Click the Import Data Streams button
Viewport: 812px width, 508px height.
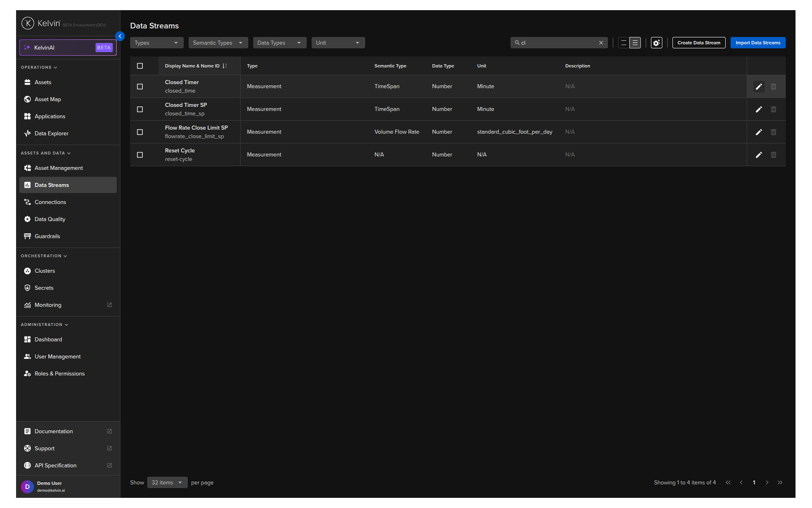[x=757, y=42]
